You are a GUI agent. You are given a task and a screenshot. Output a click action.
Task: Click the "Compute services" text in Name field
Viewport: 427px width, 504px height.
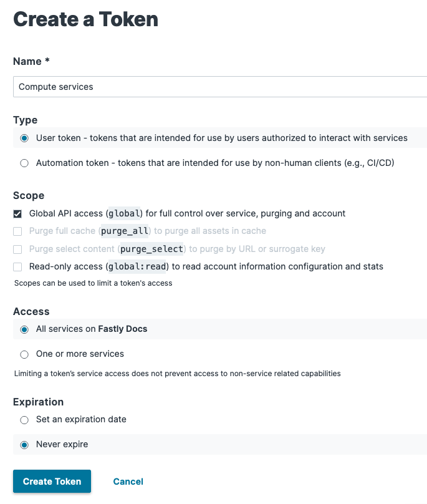(55, 87)
